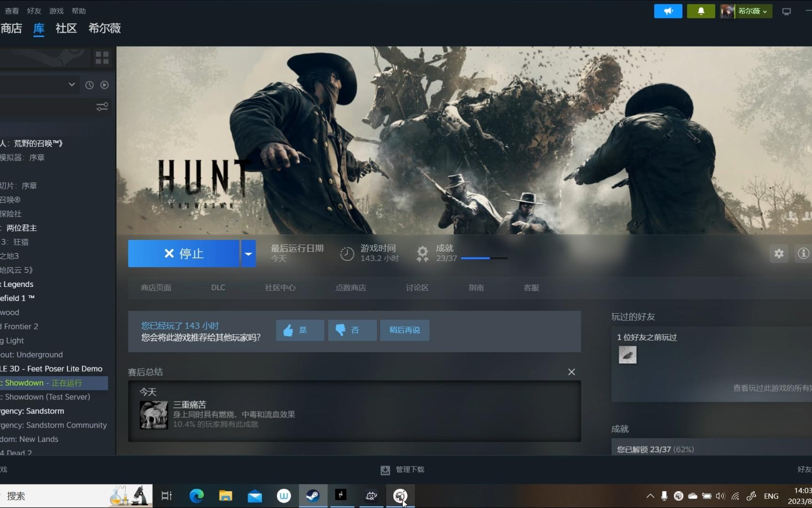812x508 pixels.
Task: Show hidden system tray icons chevron
Action: (650, 496)
